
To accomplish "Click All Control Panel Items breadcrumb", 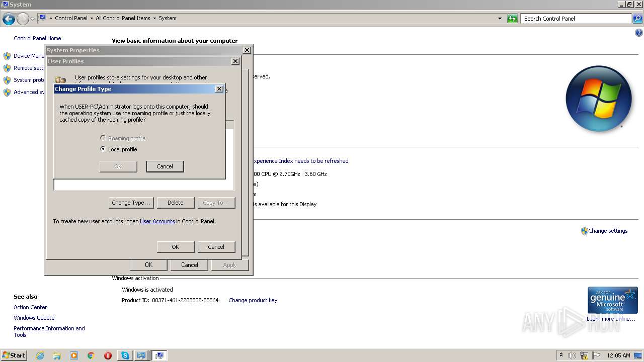I will pos(123,18).
